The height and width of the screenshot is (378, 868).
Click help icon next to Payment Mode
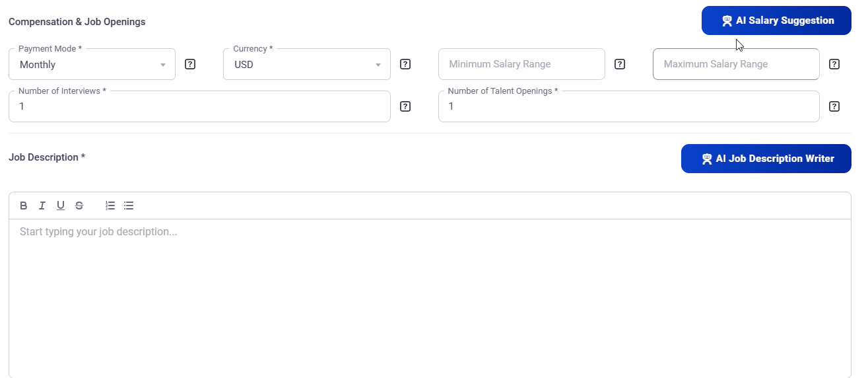190,64
